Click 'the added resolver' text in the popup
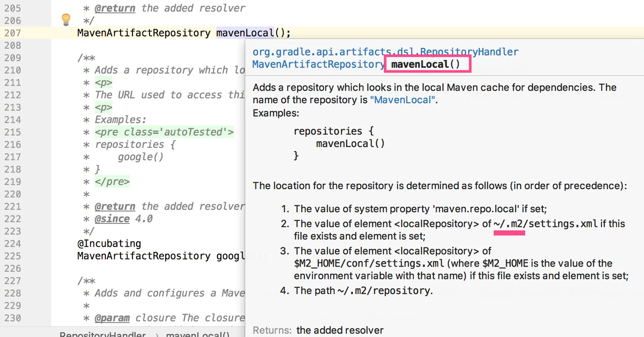This screenshot has height=337, width=644. pos(340,330)
